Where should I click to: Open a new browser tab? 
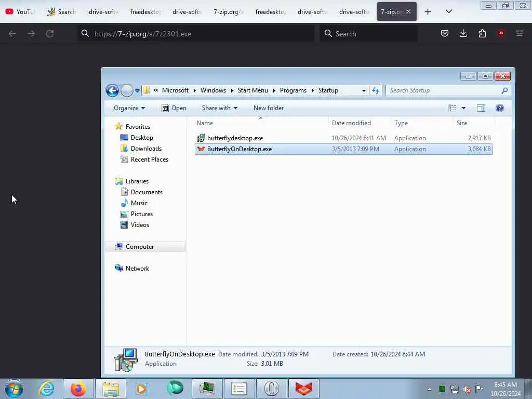click(428, 12)
